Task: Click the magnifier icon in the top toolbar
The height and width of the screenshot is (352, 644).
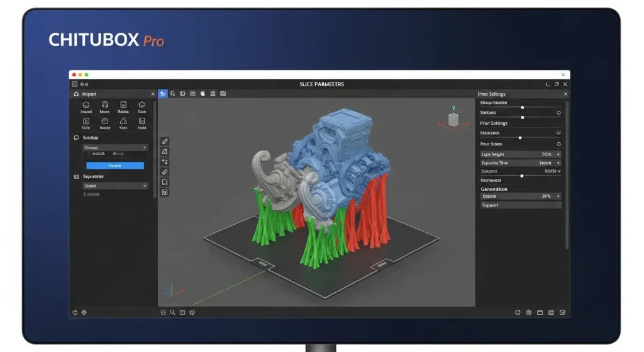Action: (x=173, y=94)
